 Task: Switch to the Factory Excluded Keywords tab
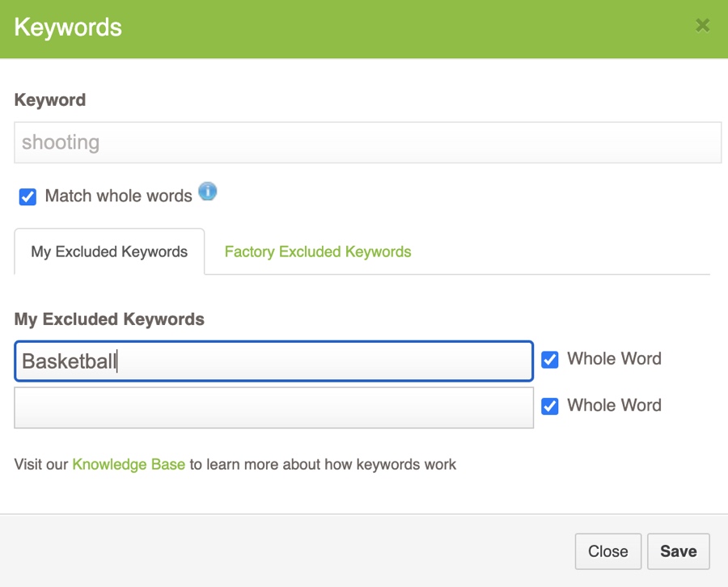[317, 251]
